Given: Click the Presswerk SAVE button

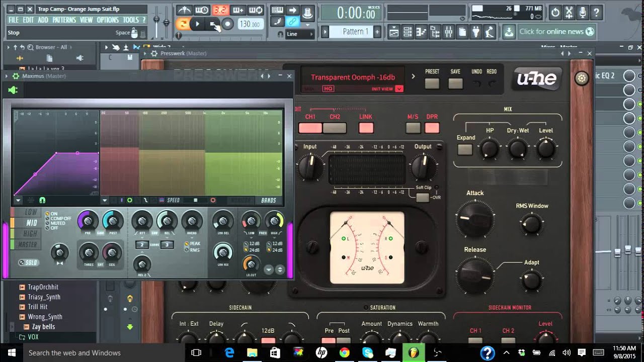Looking at the screenshot, I should pyautogui.click(x=455, y=83).
